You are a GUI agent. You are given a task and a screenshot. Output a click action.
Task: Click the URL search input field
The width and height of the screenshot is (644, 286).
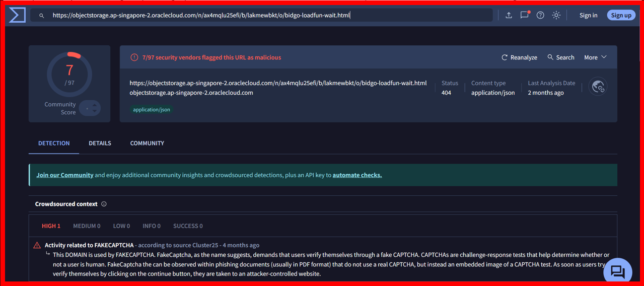262,15
